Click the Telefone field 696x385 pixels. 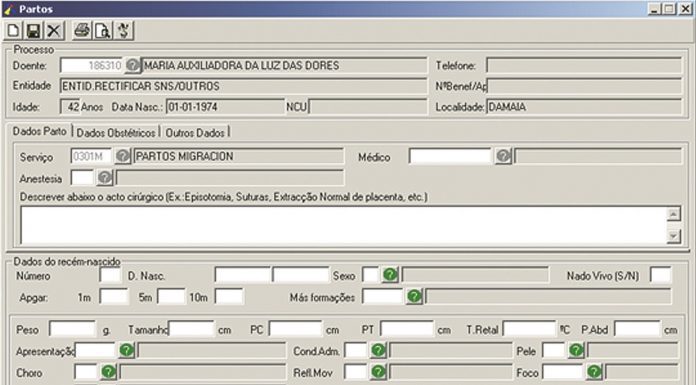coord(584,66)
